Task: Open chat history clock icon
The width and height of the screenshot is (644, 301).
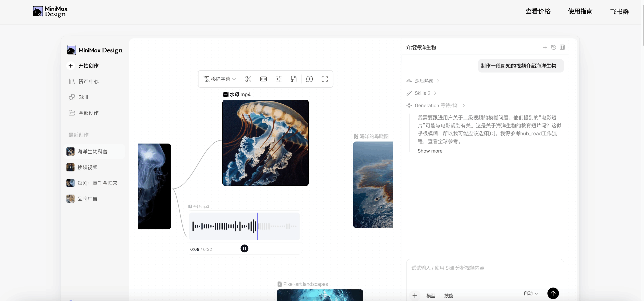Action: (x=554, y=47)
